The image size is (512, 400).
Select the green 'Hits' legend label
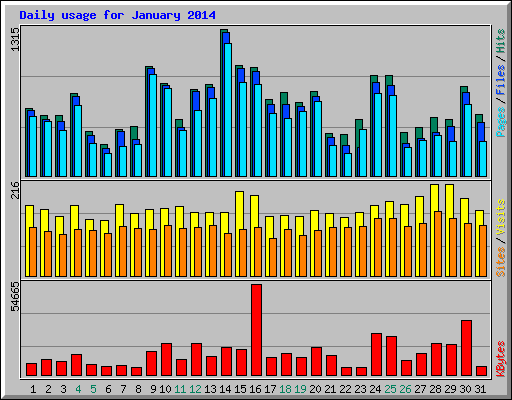pos(501,41)
